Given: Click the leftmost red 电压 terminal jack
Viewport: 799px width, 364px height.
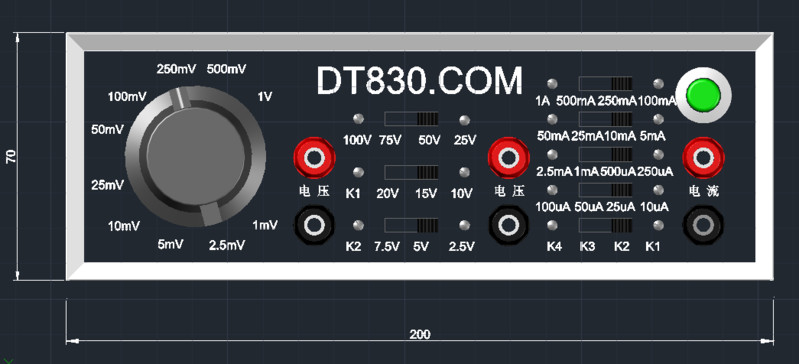Looking at the screenshot, I should pos(314,158).
